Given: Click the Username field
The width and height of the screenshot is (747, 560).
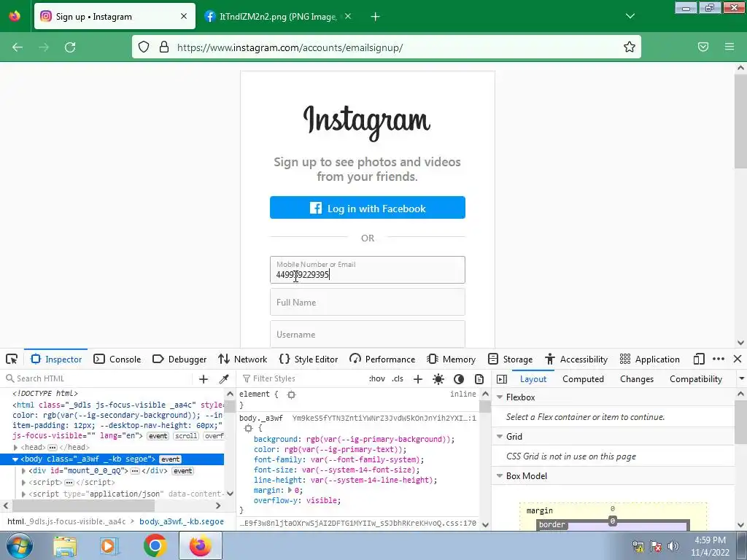Looking at the screenshot, I should 368,334.
